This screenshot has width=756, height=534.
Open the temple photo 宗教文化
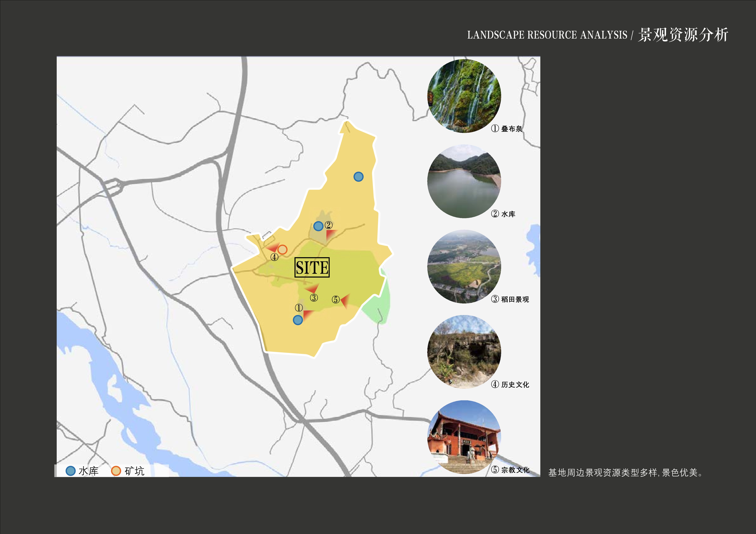coord(464,437)
